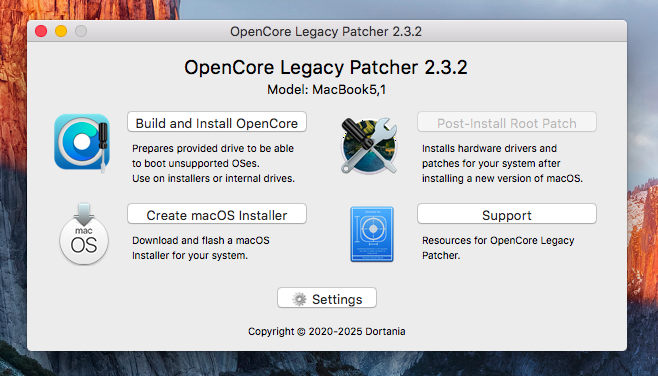This screenshot has height=376, width=658.
Task: Click 'Copyright © 2020-2025 Dortania' text
Action: [x=326, y=332]
